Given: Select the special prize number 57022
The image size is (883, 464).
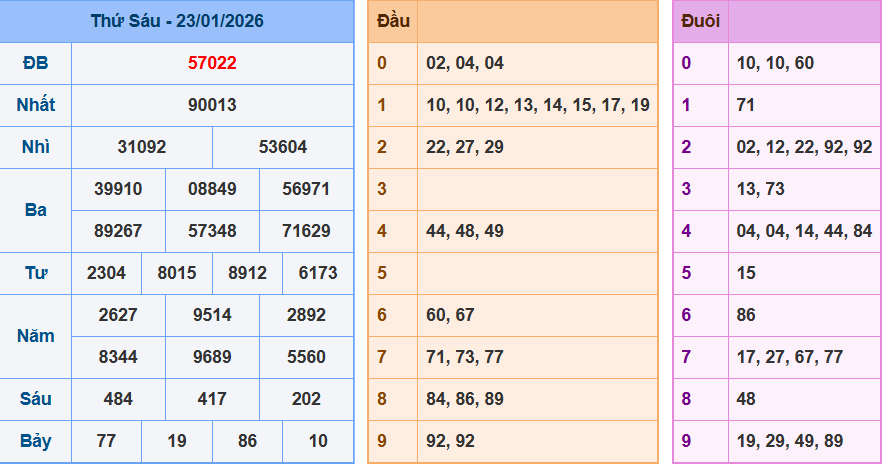Looking at the screenshot, I should click(x=212, y=63).
